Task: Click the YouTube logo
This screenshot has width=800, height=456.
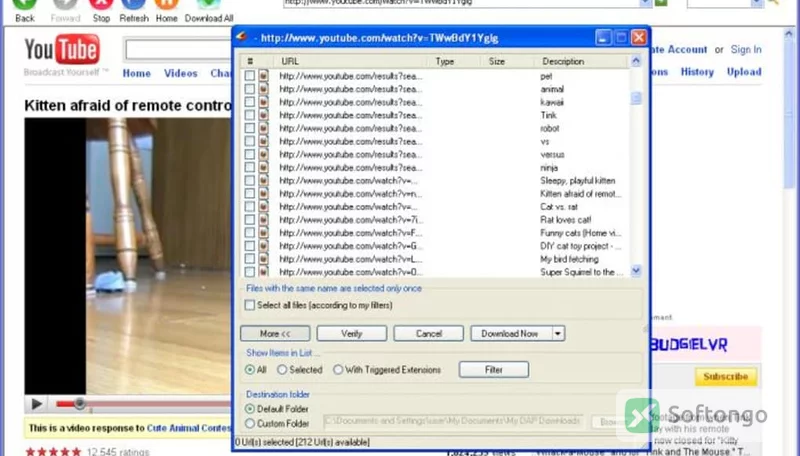Action: 62,49
